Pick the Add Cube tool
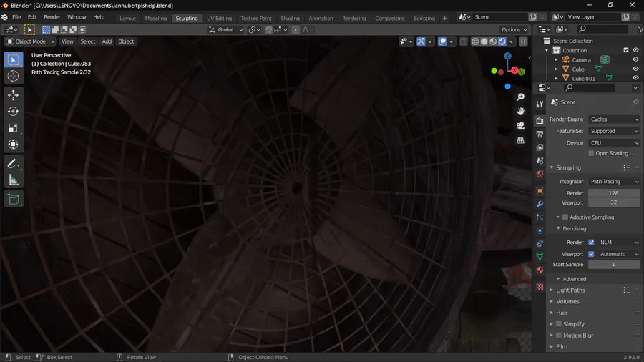Viewport: 644px width, 362px height. 13,200
